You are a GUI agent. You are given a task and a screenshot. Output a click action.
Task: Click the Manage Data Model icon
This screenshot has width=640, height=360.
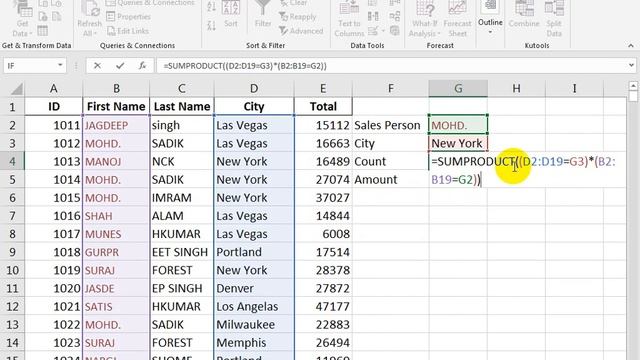395,31
